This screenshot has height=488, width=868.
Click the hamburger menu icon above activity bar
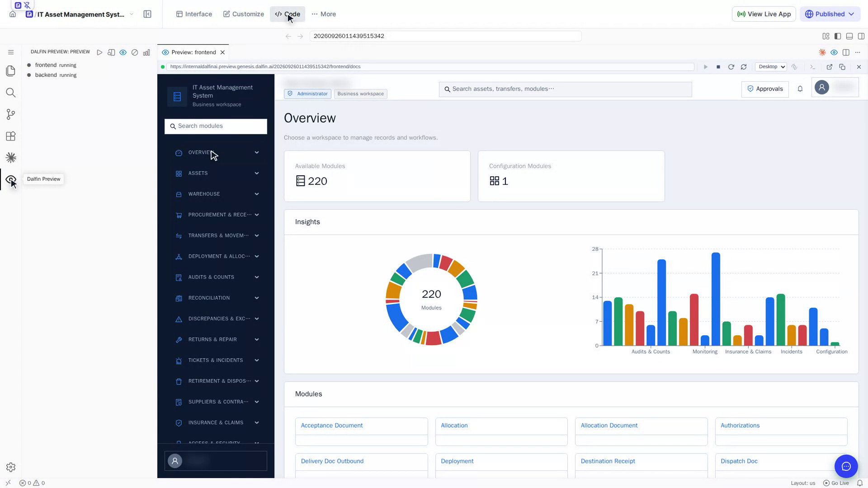pos(11,52)
